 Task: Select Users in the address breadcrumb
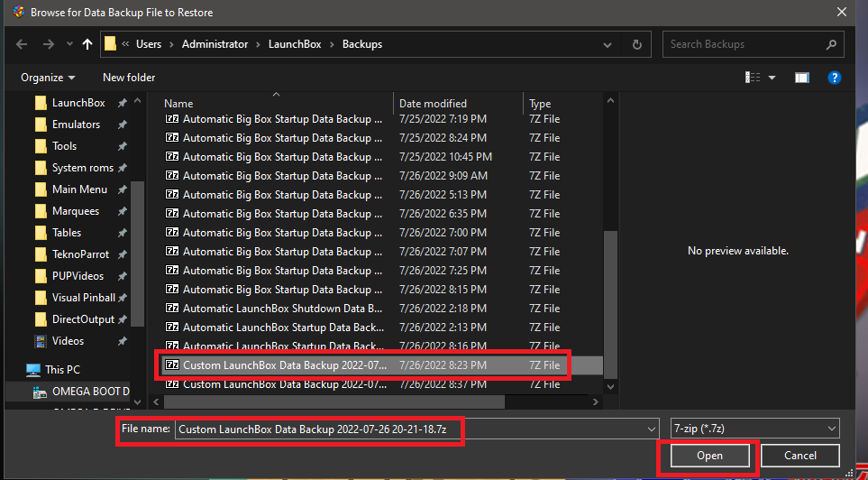149,44
